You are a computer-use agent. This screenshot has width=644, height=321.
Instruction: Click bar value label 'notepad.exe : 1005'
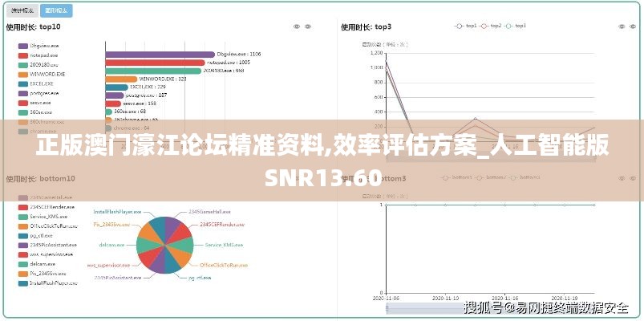[229, 63]
